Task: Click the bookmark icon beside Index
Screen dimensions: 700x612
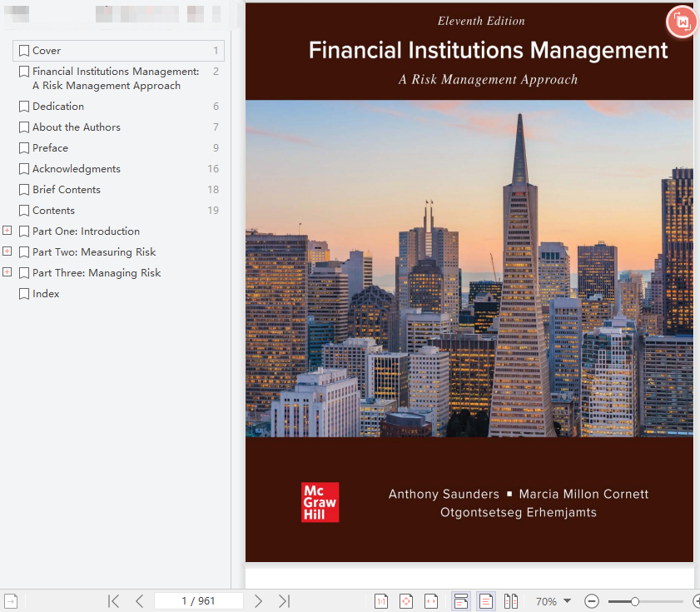Action: click(24, 294)
